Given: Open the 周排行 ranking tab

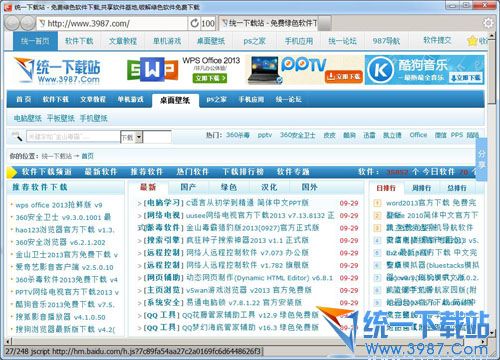Looking at the screenshot, I should [421, 188].
